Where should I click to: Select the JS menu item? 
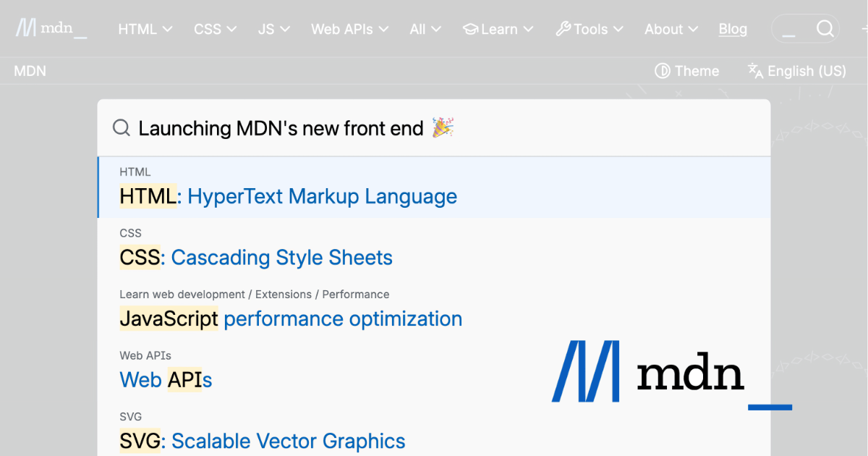pos(273,29)
